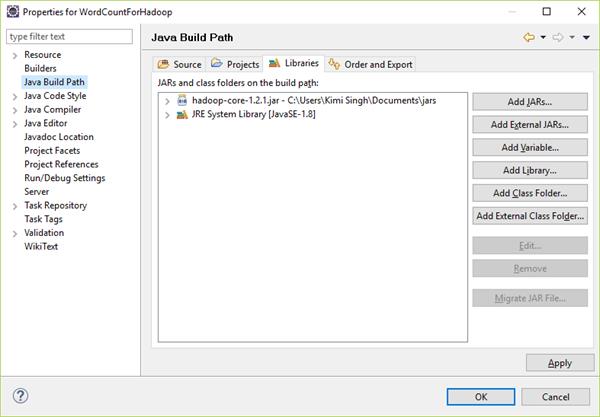Click the back navigation arrow icon
The height and width of the screenshot is (417, 600).
[x=528, y=37]
